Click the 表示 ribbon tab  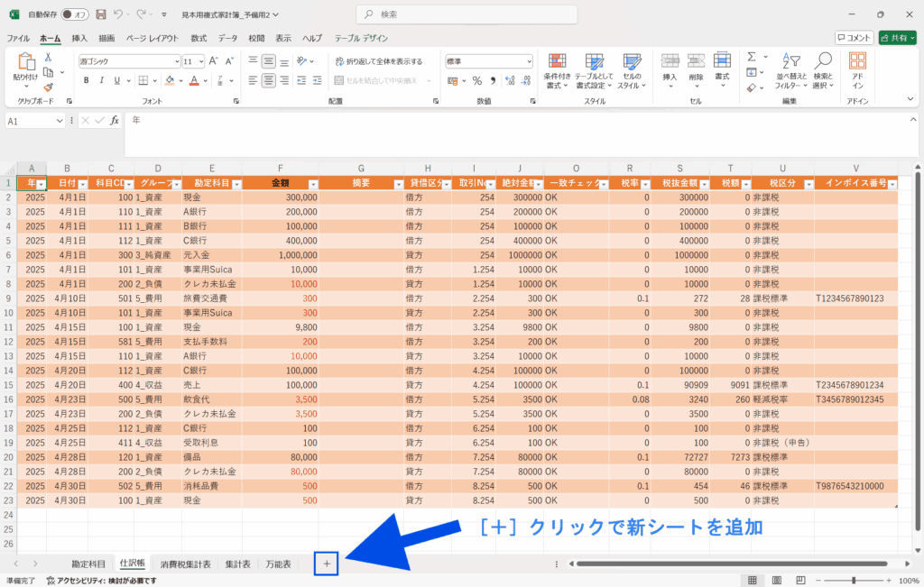coord(283,38)
